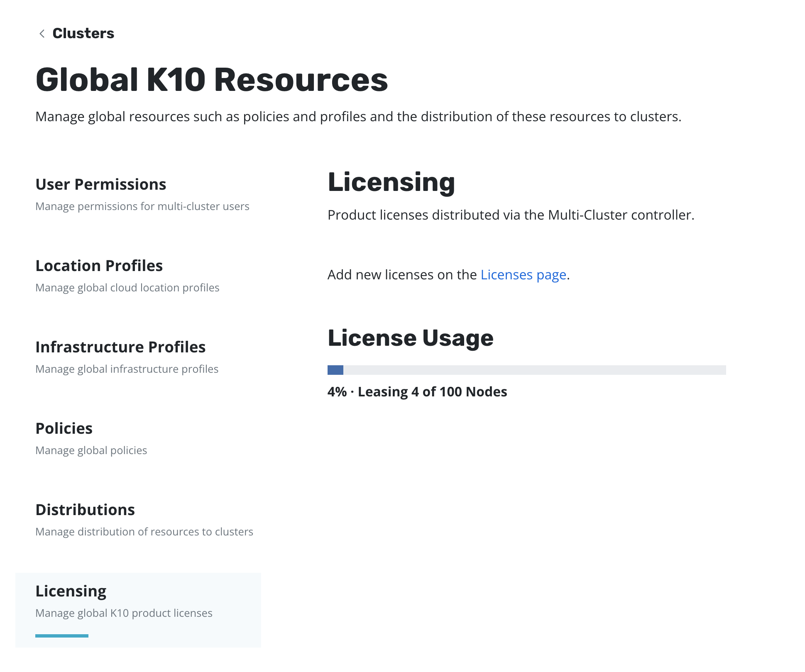805x672 pixels.
Task: Switch to Infrastructure Profiles
Action: [120, 347]
